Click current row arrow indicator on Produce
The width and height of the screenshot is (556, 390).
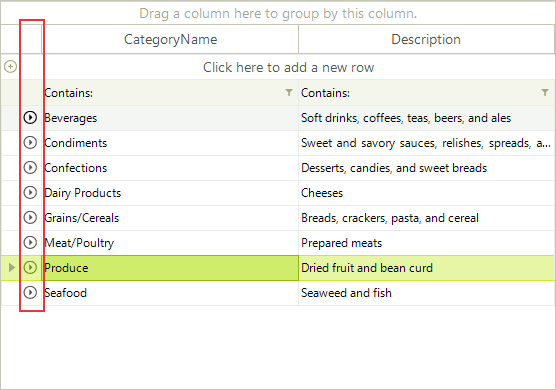pyautogui.click(x=12, y=268)
